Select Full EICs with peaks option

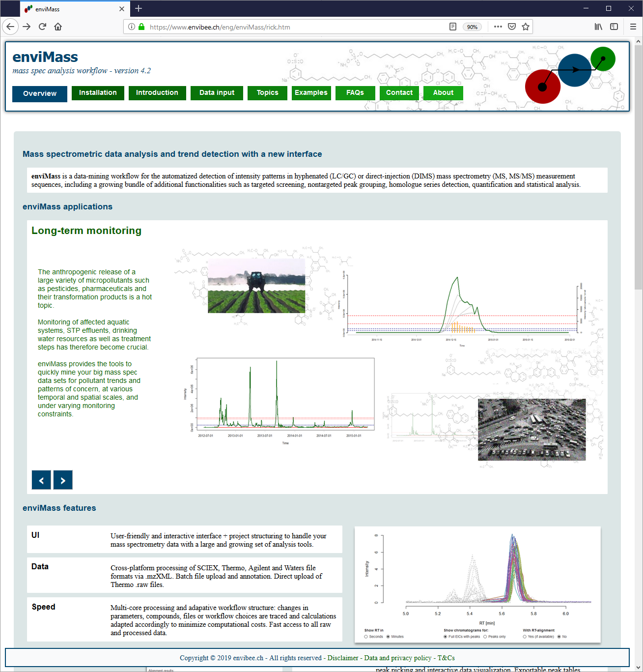tap(445, 637)
